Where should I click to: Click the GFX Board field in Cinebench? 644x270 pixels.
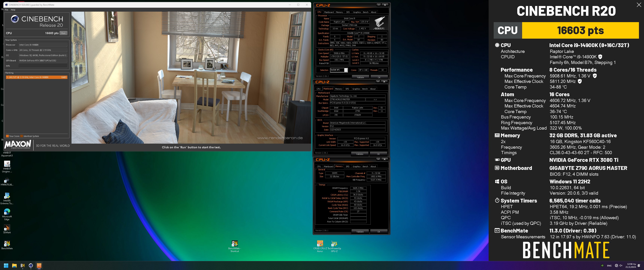point(43,61)
